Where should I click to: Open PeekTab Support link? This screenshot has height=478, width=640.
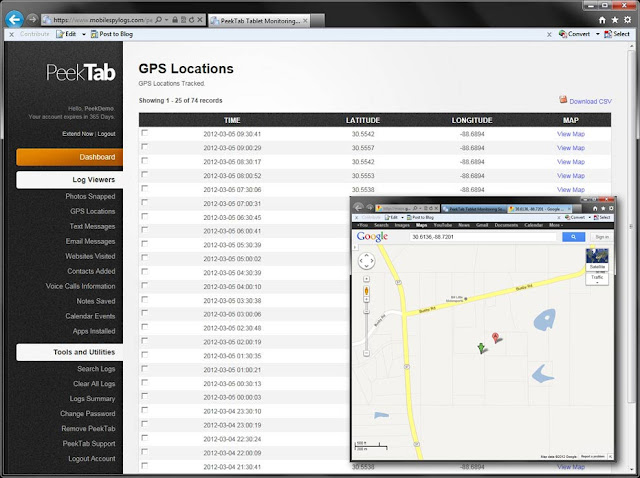[x=89, y=443]
